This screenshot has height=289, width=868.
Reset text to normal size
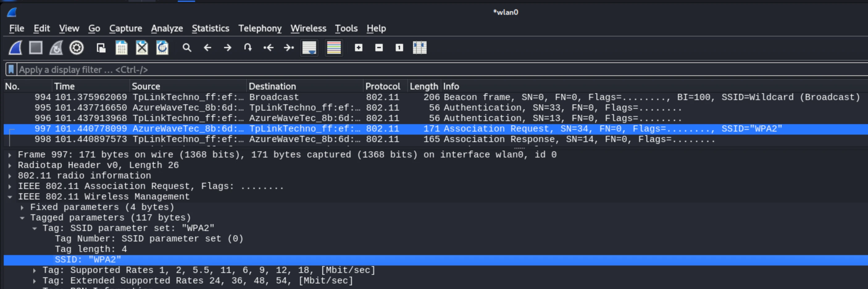coord(399,48)
